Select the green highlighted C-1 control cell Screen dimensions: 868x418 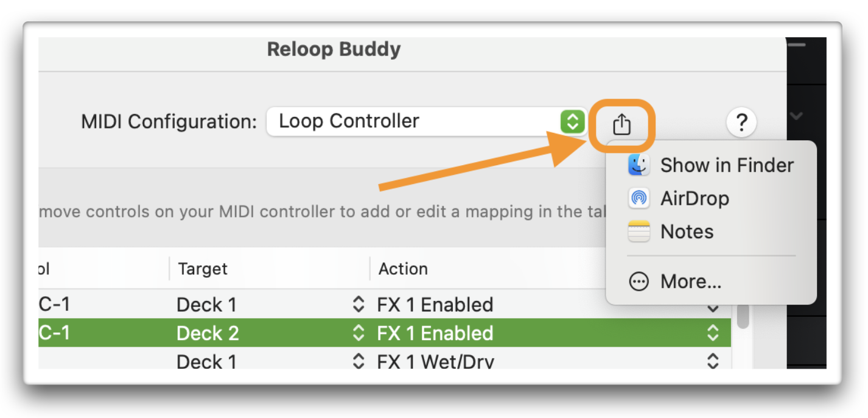pos(103,333)
